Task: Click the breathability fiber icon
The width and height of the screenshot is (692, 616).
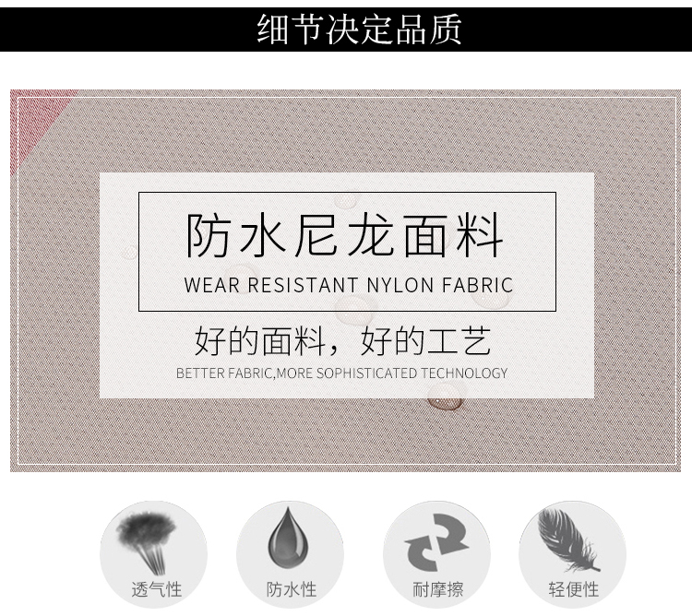Action: tap(148, 544)
